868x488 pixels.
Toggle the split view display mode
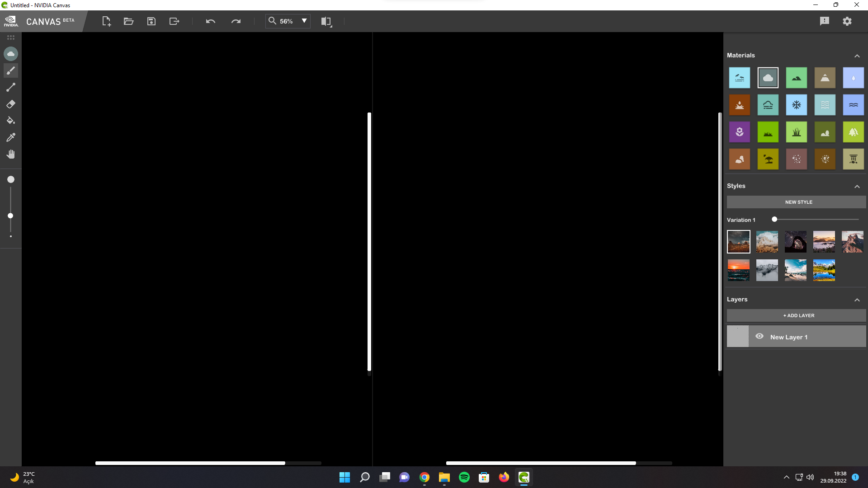(x=326, y=21)
